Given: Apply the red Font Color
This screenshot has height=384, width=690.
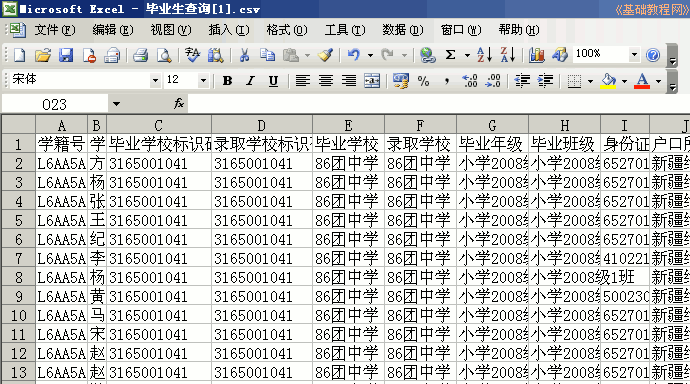Looking at the screenshot, I should pyautogui.click(x=642, y=81).
